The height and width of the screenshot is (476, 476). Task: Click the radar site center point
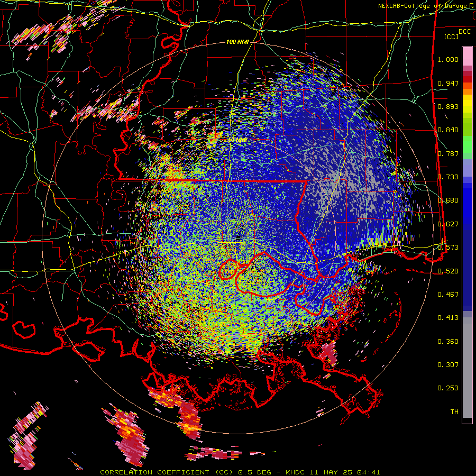tap(238, 237)
